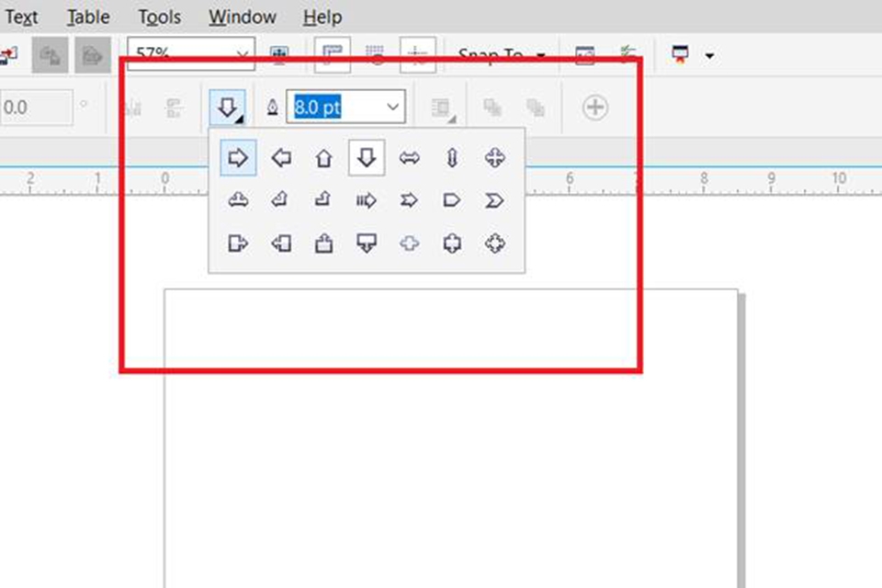Open the Snap To dropdown
Viewport: 882px width, 588px height.
tap(502, 55)
